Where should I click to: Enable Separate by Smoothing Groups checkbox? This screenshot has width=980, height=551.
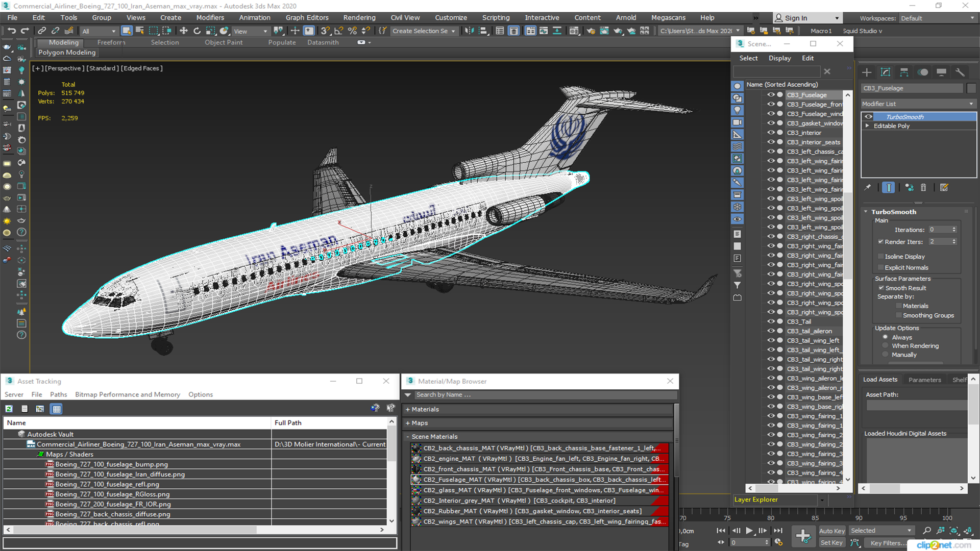899,316
